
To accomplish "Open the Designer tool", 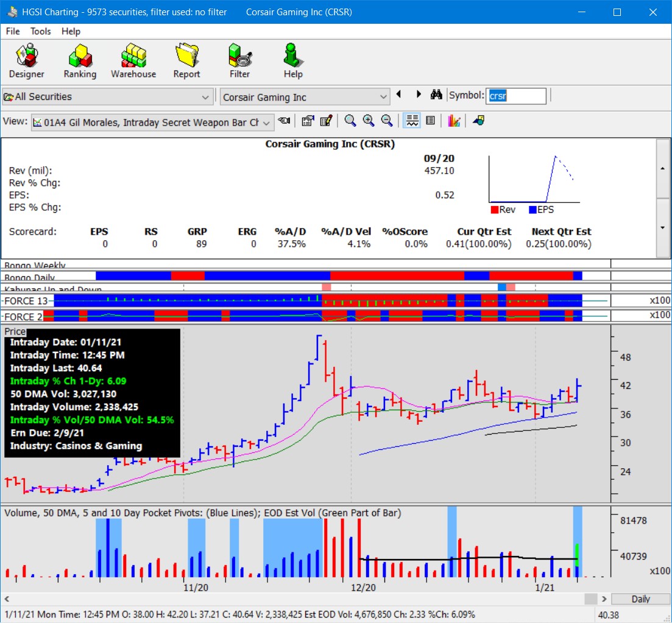I will click(x=27, y=61).
